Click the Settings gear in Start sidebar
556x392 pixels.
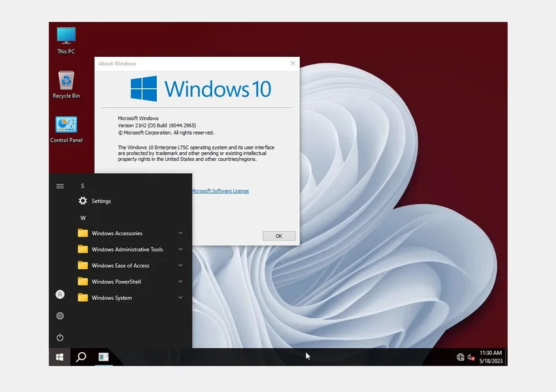point(60,316)
